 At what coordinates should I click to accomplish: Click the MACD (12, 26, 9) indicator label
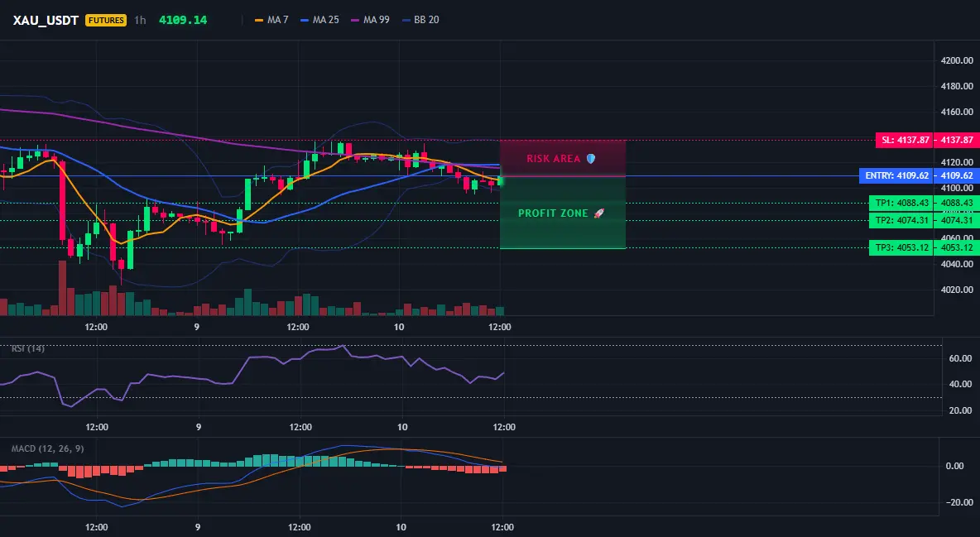coord(47,448)
